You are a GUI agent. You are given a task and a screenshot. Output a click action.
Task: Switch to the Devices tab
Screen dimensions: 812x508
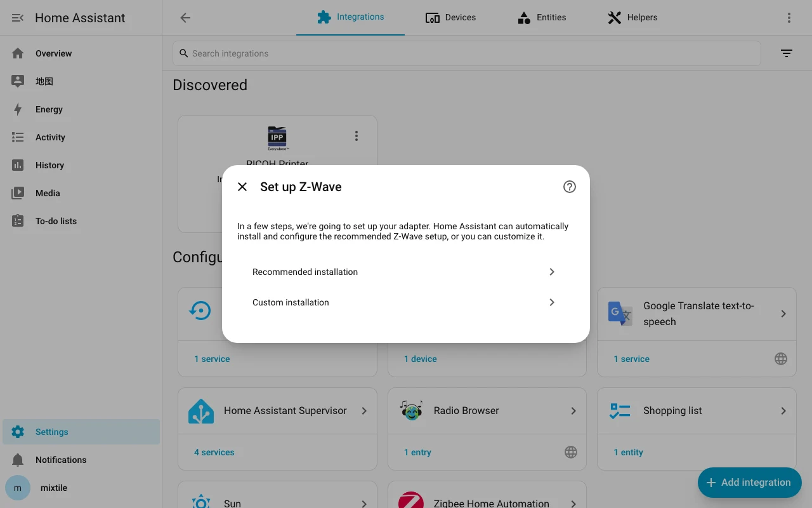[450, 18]
